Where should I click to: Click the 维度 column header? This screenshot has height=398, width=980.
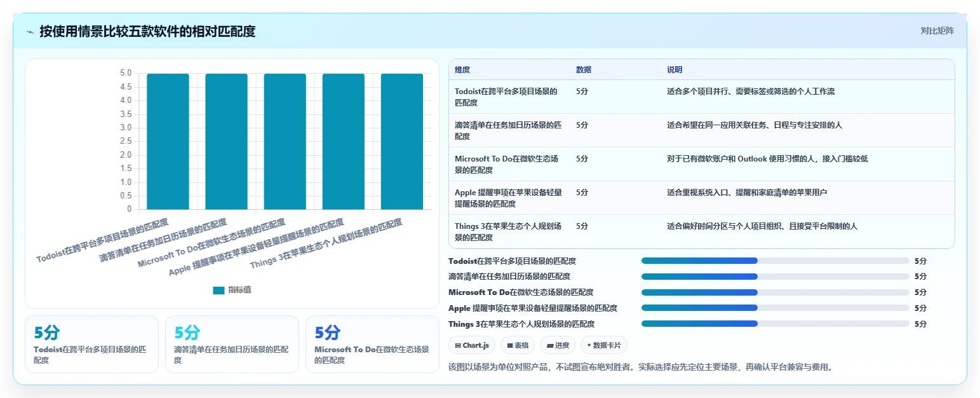click(x=462, y=70)
